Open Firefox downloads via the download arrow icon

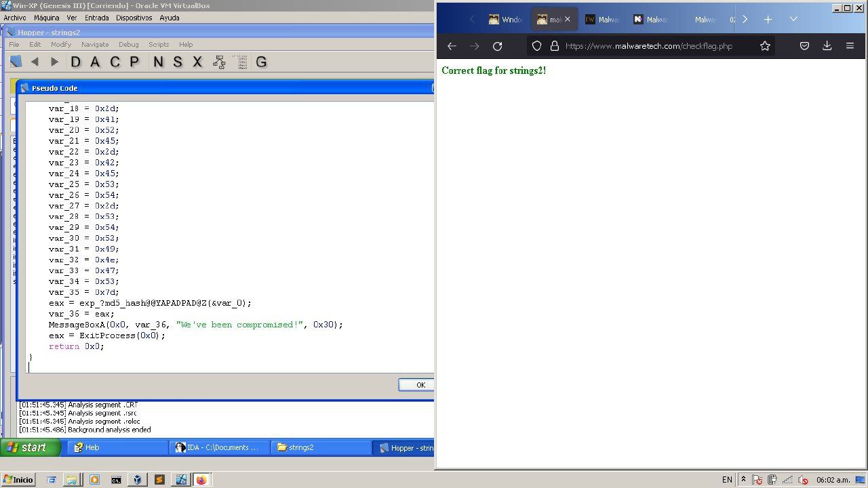(827, 45)
